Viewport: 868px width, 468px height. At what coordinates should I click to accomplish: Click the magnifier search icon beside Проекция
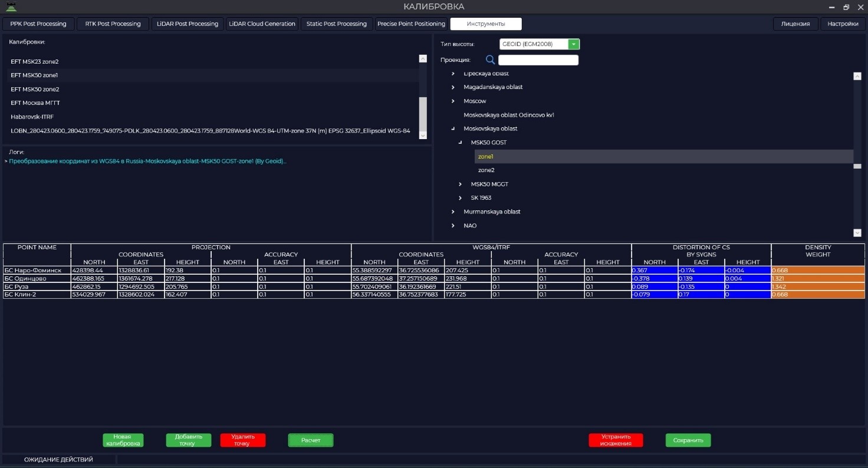pyautogui.click(x=490, y=60)
